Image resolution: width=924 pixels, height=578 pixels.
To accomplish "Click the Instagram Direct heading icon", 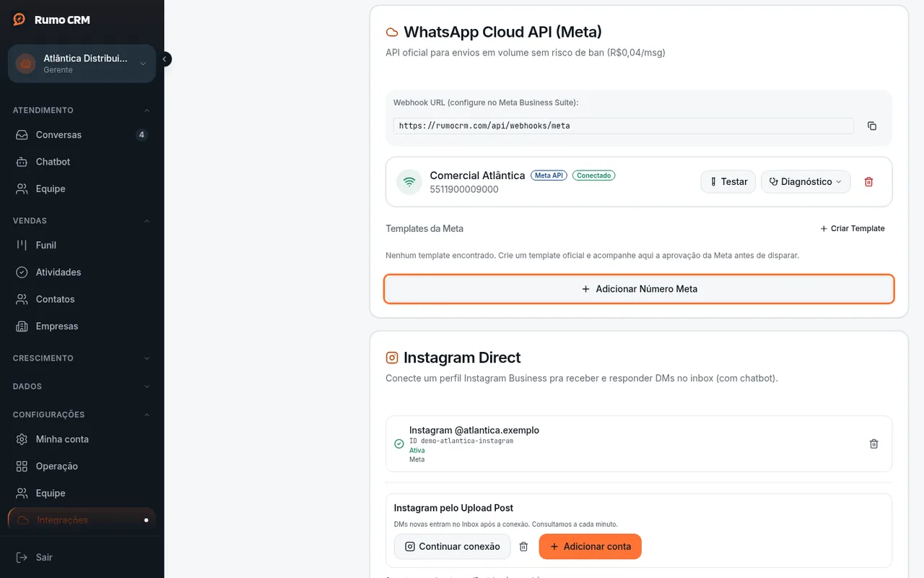I will click(x=392, y=358).
